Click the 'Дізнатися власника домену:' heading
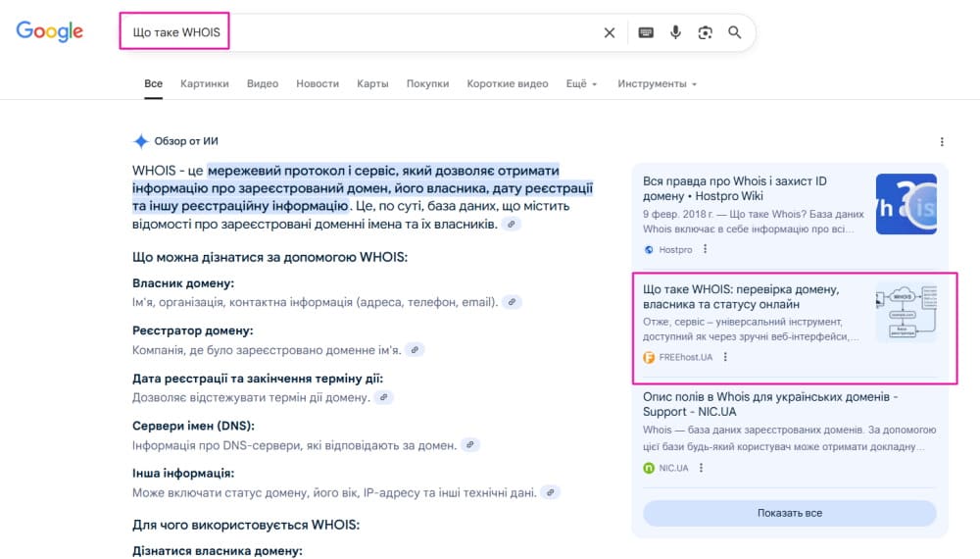Image resolution: width=980 pixels, height=559 pixels. click(x=217, y=551)
